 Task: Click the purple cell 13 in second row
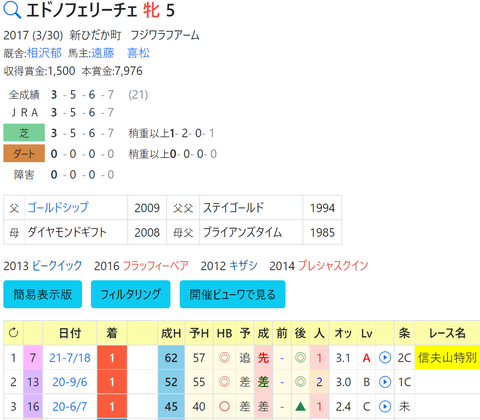click(x=33, y=382)
